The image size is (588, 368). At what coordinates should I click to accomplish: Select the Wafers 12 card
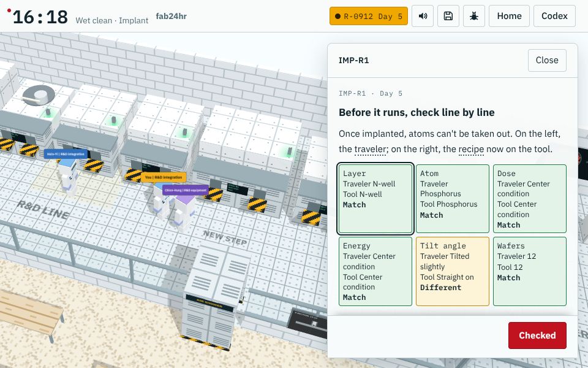click(529, 271)
